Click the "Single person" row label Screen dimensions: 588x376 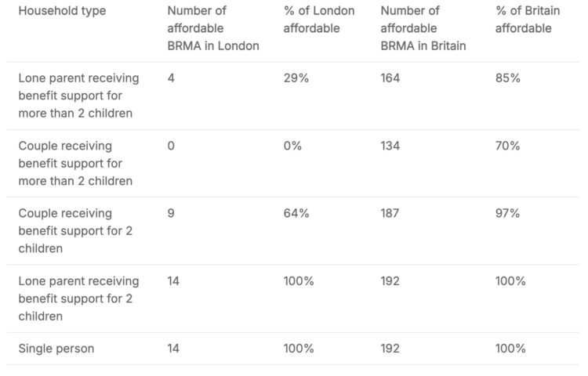tap(56, 349)
